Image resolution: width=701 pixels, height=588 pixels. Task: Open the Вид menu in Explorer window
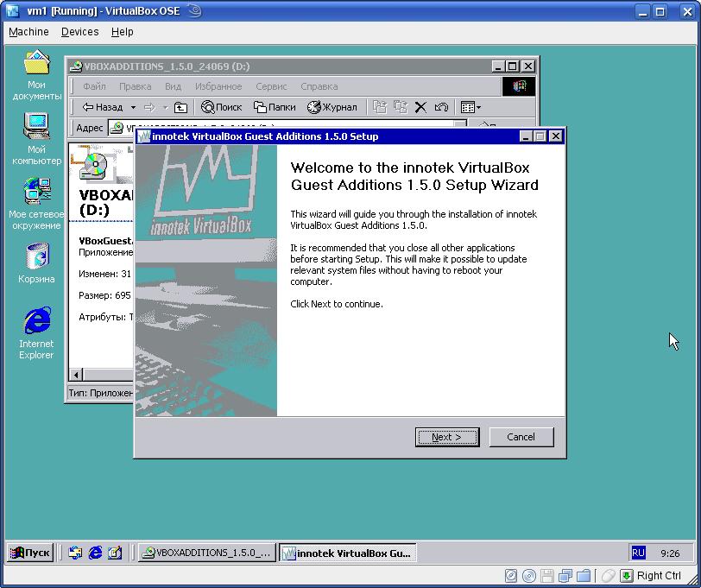[x=173, y=86]
